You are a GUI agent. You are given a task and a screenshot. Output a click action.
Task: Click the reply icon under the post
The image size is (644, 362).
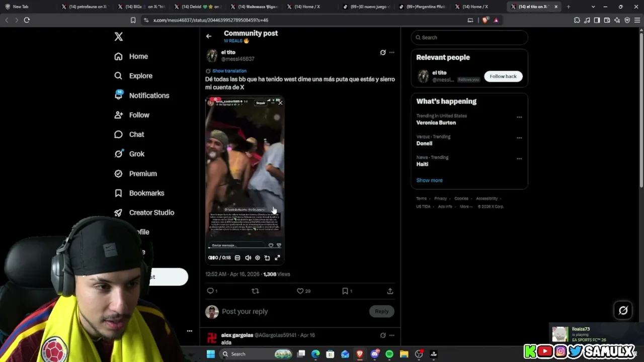(210, 291)
